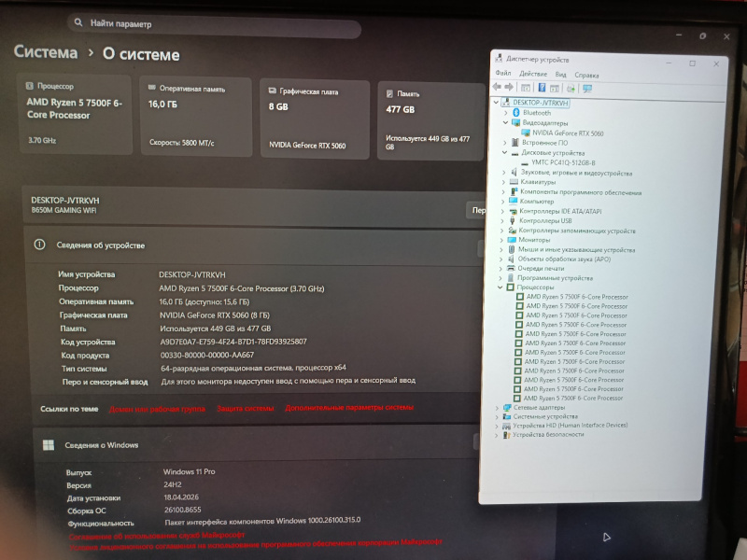
Task: Click the Клавиатуры keyboard icon
Action: (x=514, y=182)
